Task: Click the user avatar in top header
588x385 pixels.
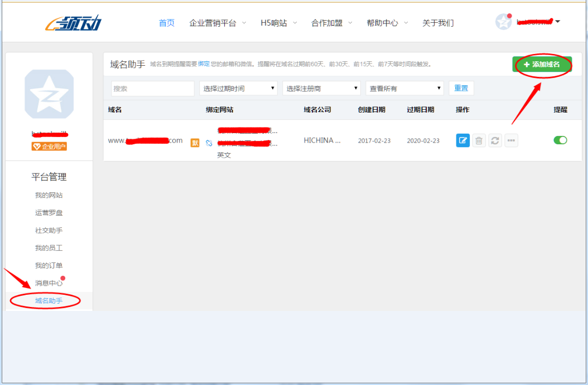Action: (503, 22)
